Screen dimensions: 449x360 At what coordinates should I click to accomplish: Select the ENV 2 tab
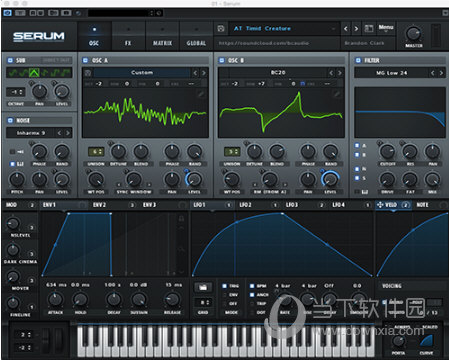pos(99,205)
